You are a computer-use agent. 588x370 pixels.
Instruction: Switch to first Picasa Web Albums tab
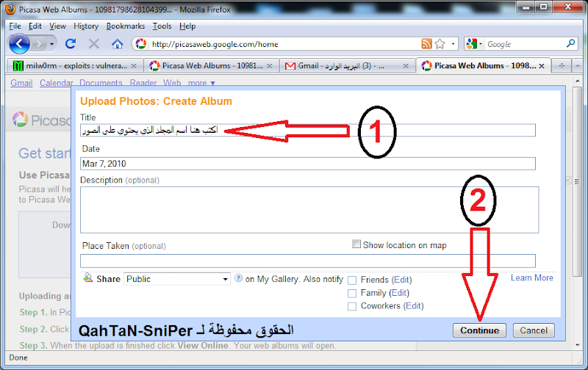212,66
